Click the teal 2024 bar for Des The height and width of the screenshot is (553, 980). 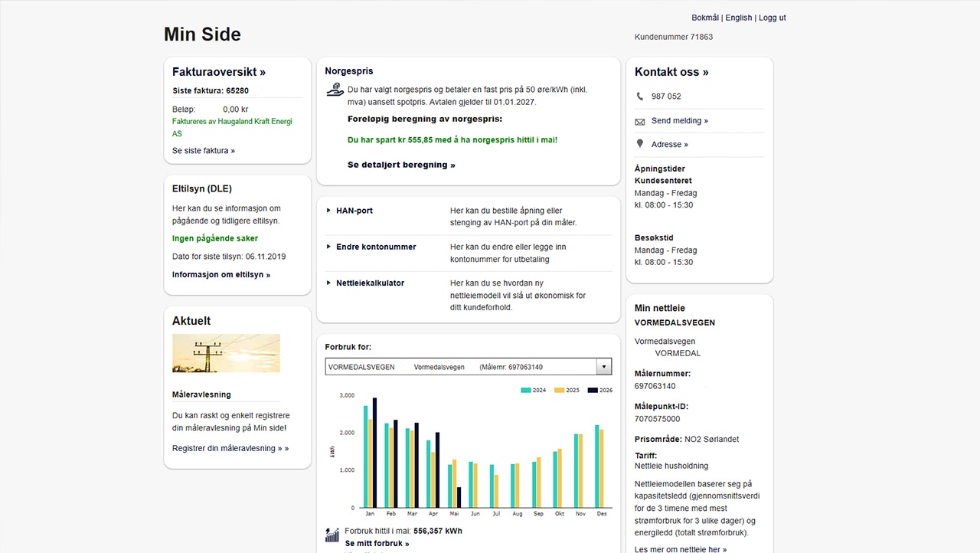[x=597, y=466]
